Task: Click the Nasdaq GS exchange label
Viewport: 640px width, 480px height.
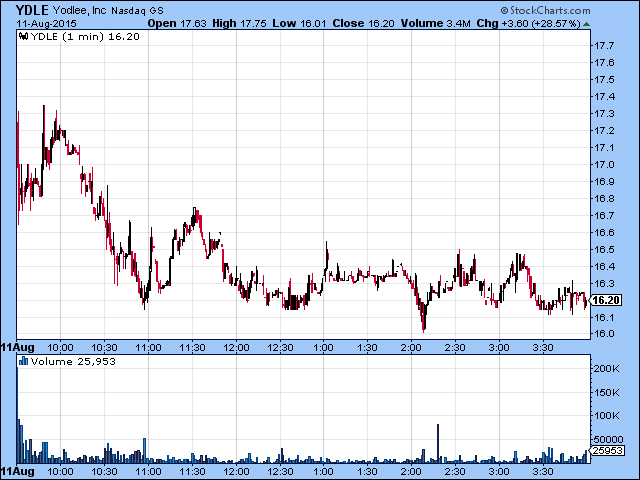Action: click(137, 11)
